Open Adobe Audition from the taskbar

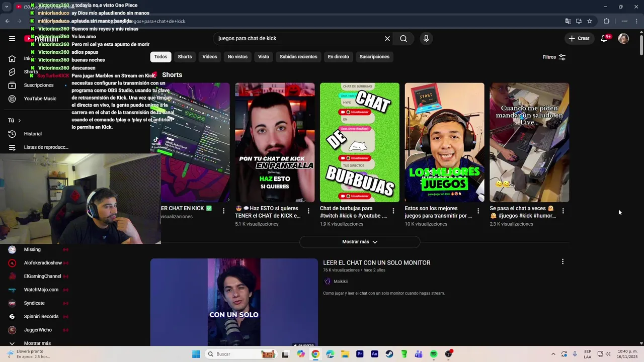pyautogui.click(x=374, y=354)
